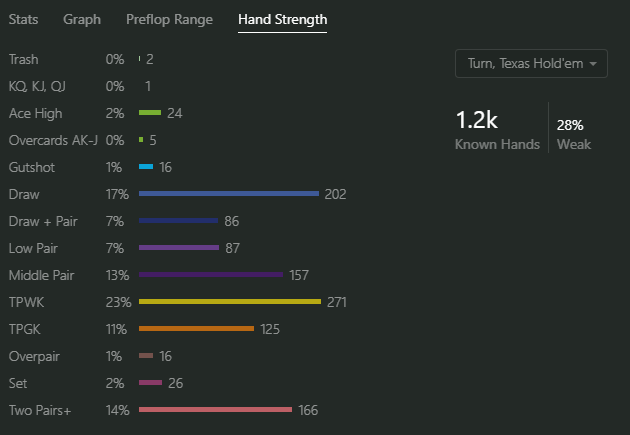Click the Gutshot row label
Image resolution: width=630 pixels, height=435 pixels.
tap(30, 167)
